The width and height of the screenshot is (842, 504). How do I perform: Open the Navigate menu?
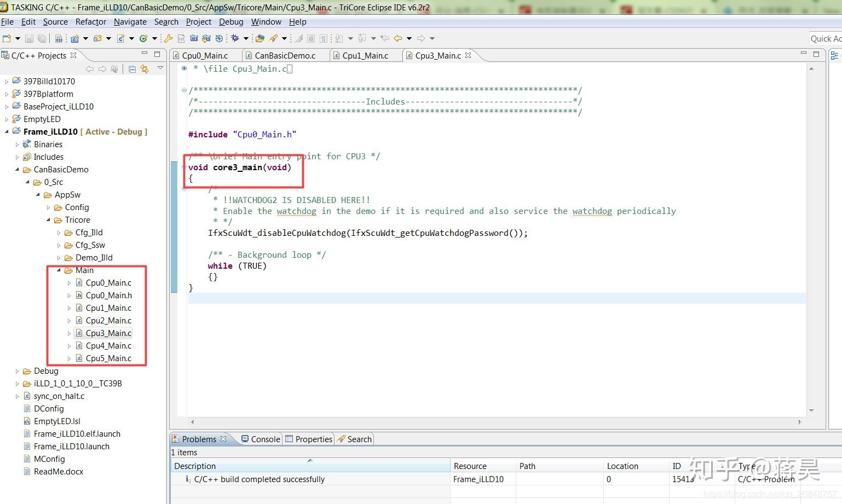130,22
